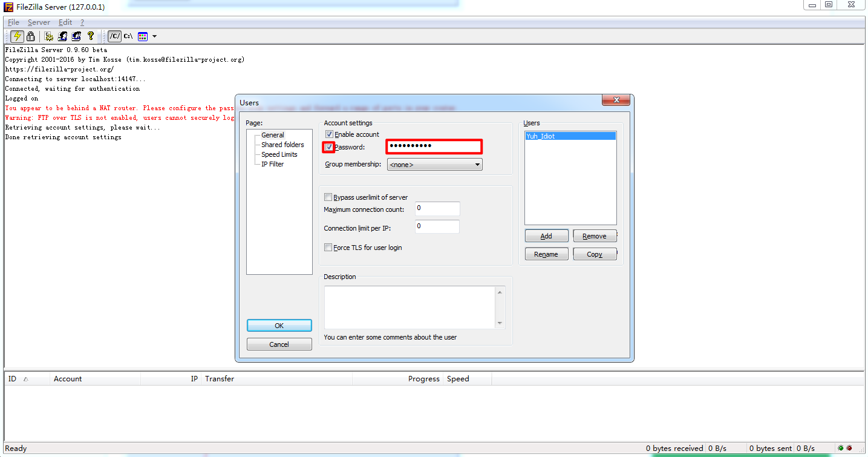Click the Connection limit per IP field
Image resolution: width=868 pixels, height=457 pixels.
point(437,227)
